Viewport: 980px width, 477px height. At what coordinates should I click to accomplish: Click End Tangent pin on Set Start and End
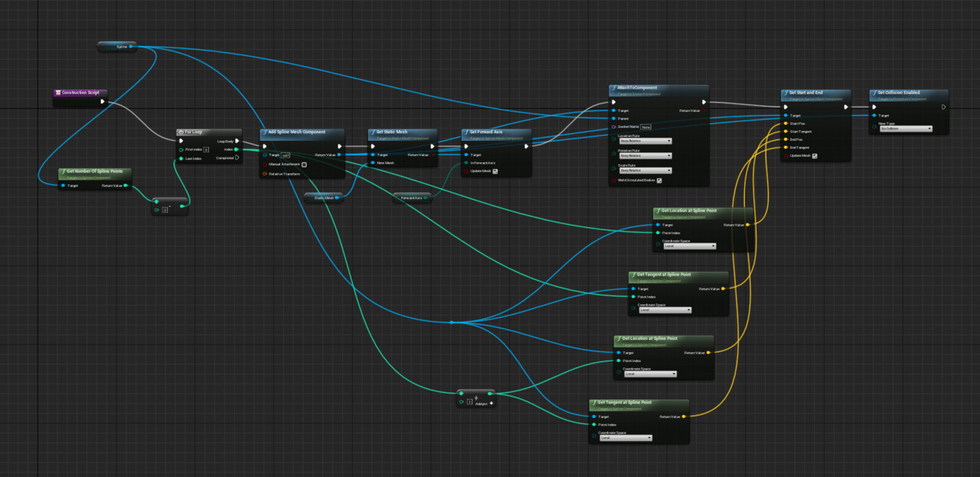[x=786, y=148]
